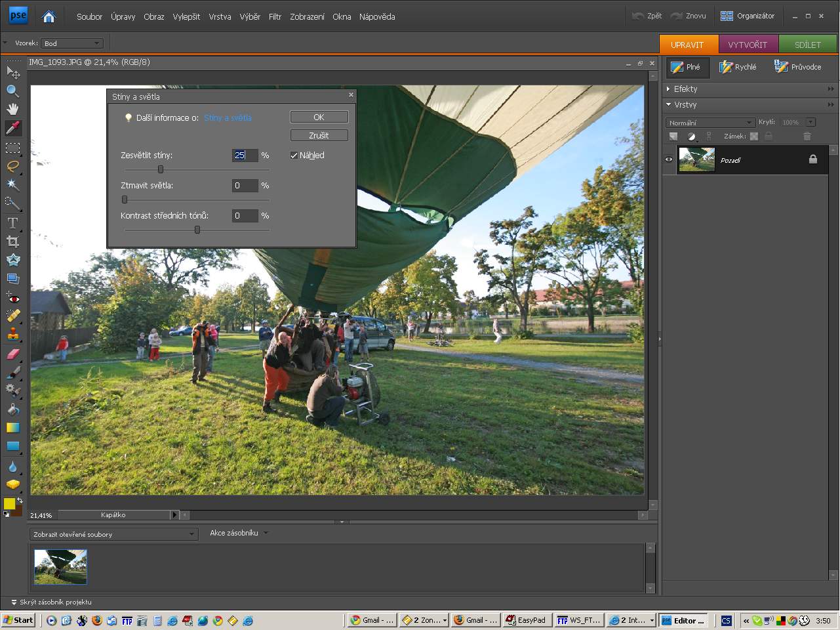Choose the Crop tool
This screenshot has width=840, height=630.
[x=12, y=241]
